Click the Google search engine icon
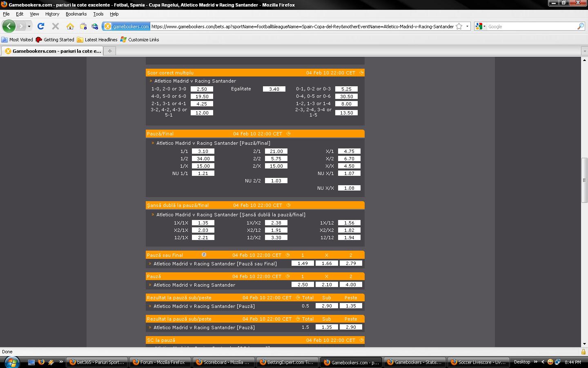 pyautogui.click(x=479, y=26)
